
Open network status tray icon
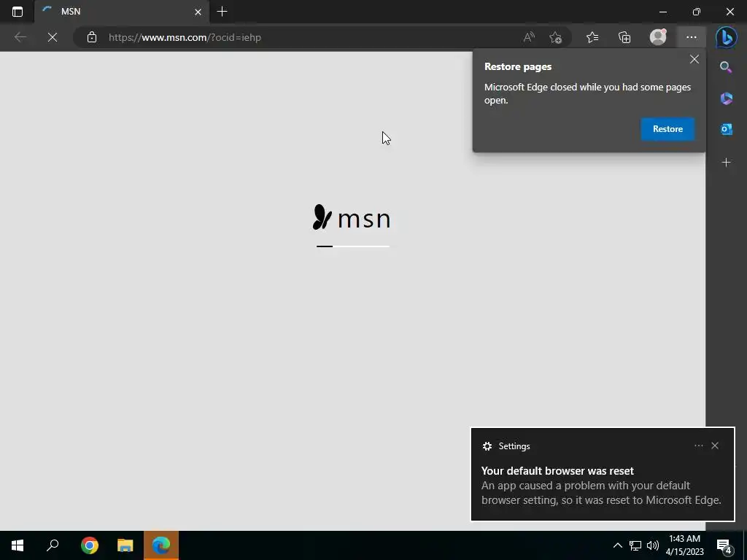(635, 545)
